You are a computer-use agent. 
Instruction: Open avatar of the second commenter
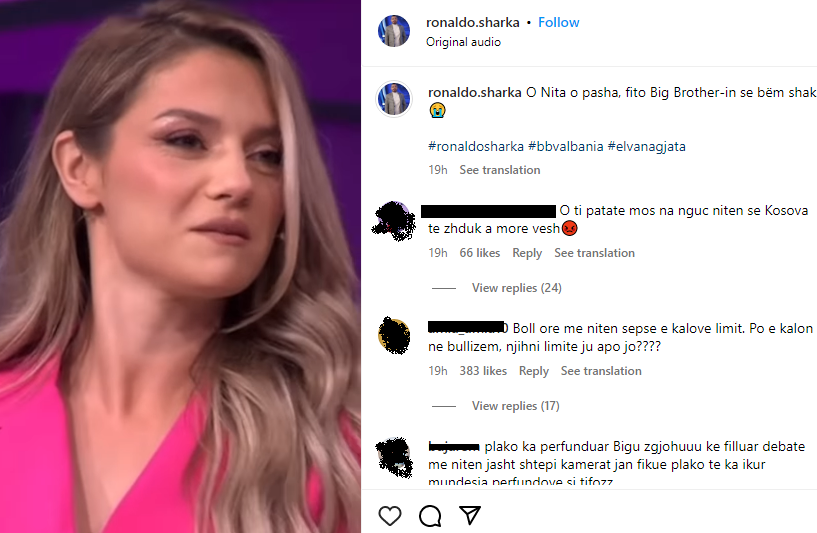(x=394, y=336)
